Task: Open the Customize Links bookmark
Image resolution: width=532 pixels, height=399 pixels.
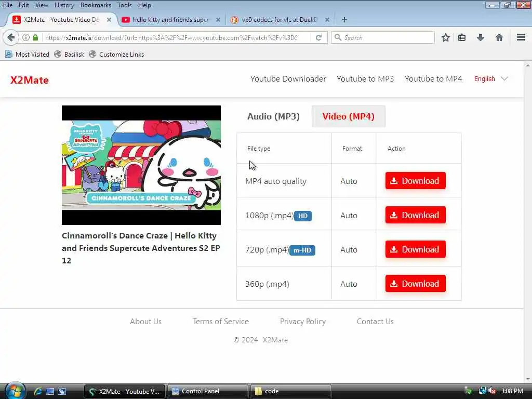Action: coord(116,54)
